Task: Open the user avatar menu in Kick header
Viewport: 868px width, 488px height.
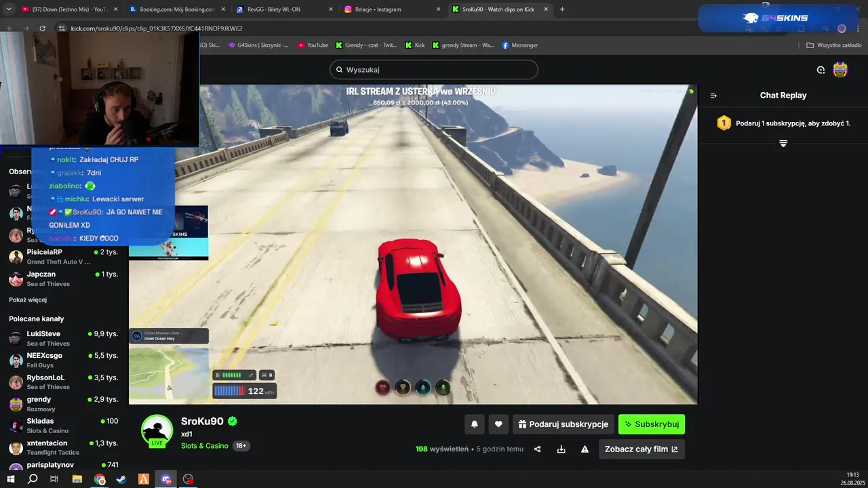Action: (x=840, y=69)
